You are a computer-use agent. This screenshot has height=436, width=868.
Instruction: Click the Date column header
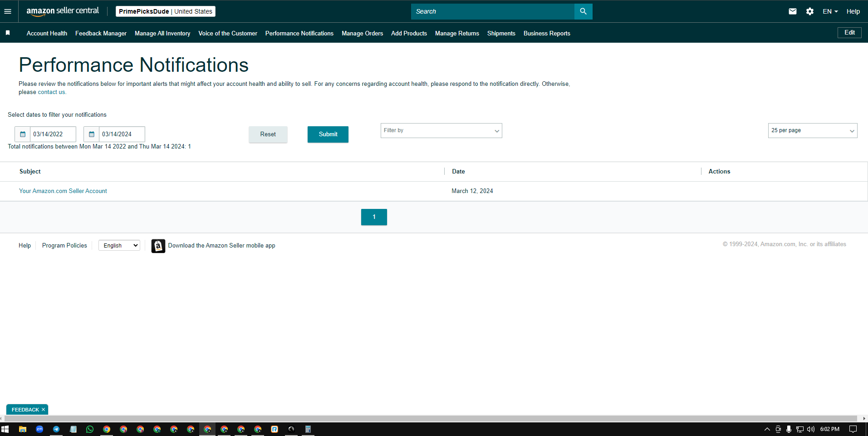click(x=458, y=172)
